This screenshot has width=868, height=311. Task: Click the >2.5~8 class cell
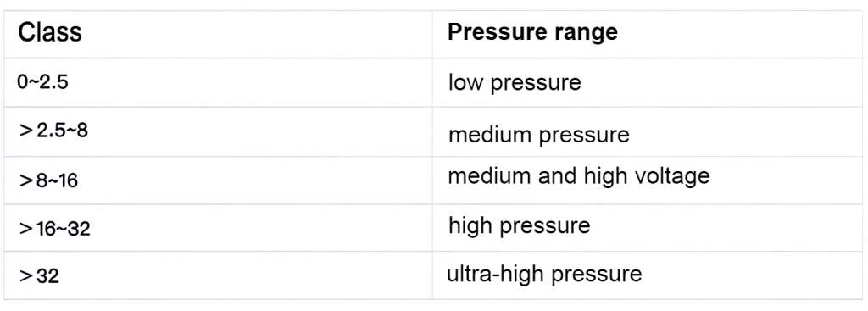(x=218, y=131)
